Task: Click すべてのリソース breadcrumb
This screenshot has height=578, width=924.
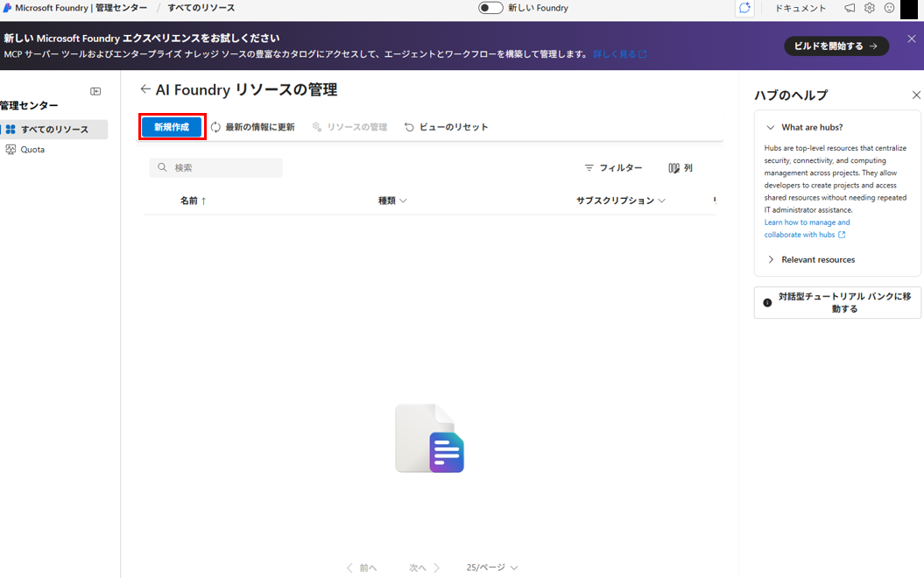Action: coord(201,8)
